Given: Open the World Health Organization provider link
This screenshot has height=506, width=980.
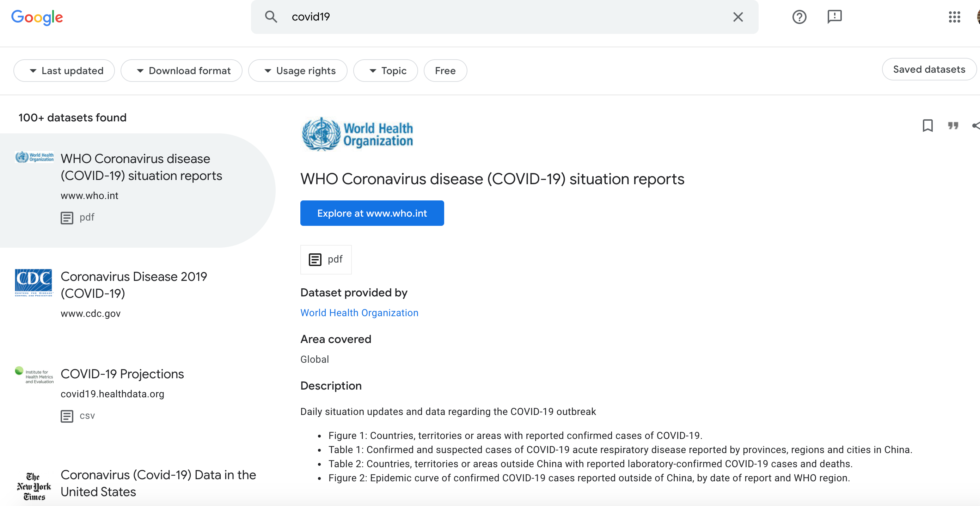Looking at the screenshot, I should coord(359,313).
